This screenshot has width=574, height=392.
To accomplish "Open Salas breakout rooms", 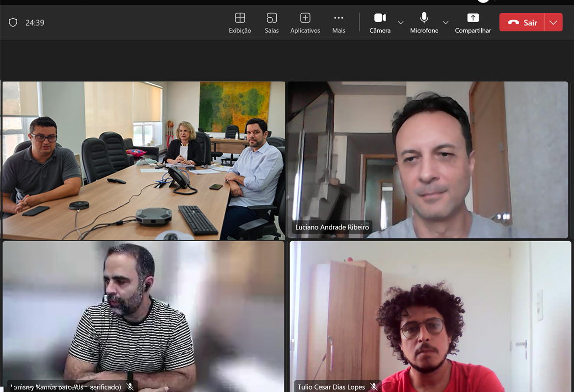I will 271,23.
